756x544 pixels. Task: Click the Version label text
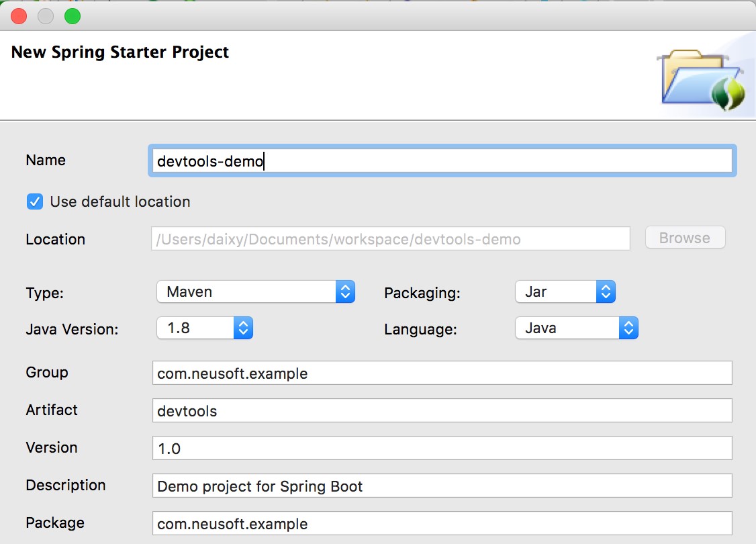pyautogui.click(x=52, y=447)
